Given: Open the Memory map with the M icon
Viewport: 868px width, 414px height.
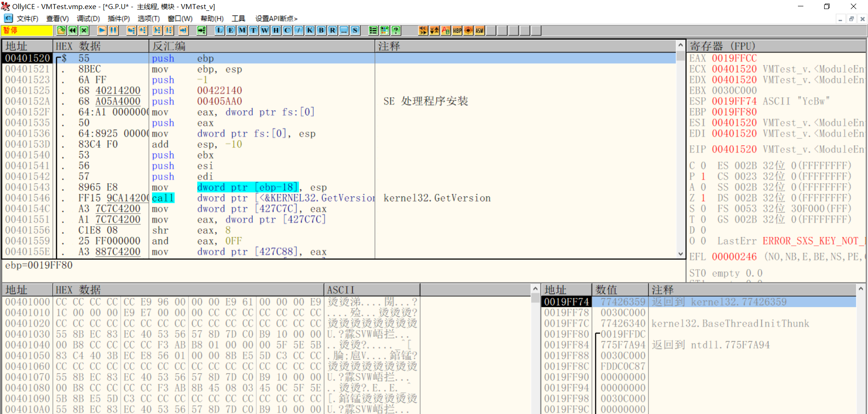Looking at the screenshot, I should (242, 30).
